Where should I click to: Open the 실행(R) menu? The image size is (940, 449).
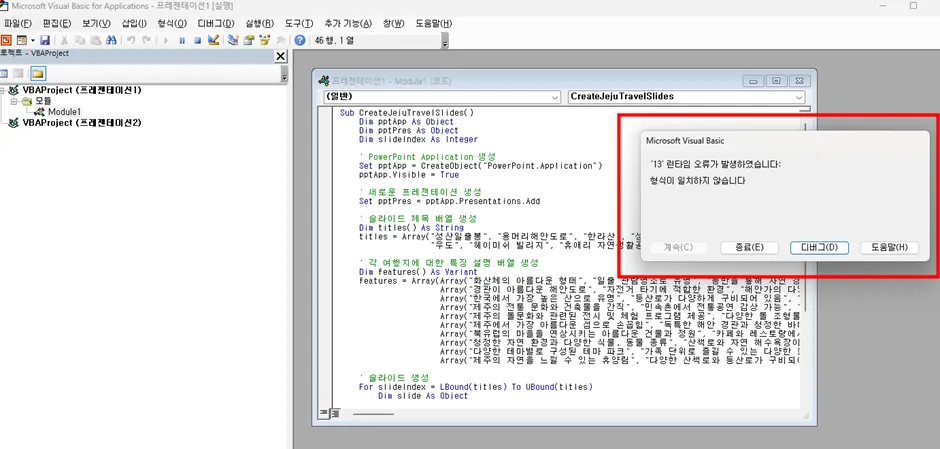(x=260, y=23)
